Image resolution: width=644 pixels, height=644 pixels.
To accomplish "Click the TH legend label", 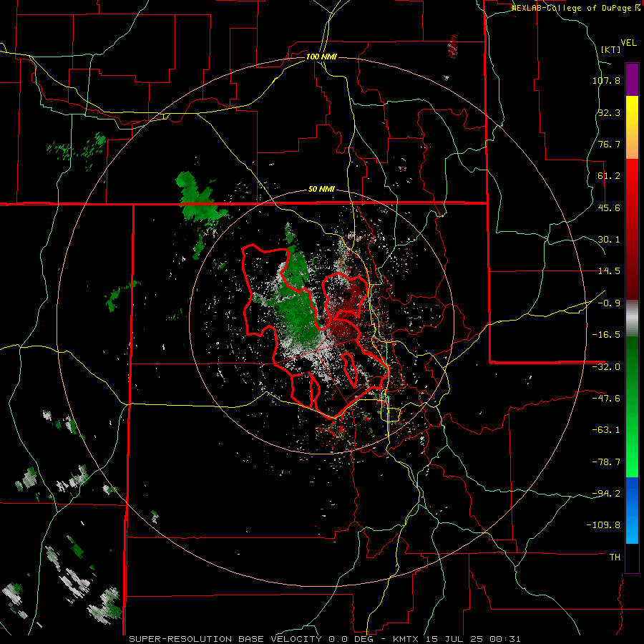I will point(615,557).
